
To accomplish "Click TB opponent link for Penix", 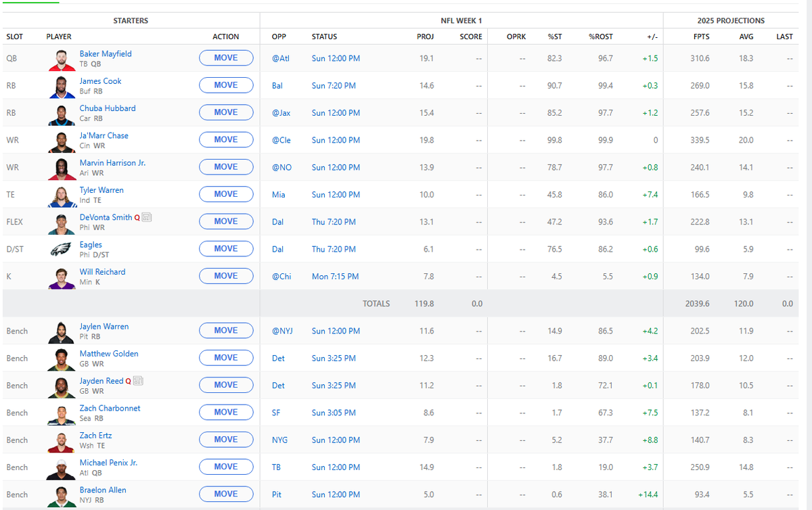I will (276, 467).
